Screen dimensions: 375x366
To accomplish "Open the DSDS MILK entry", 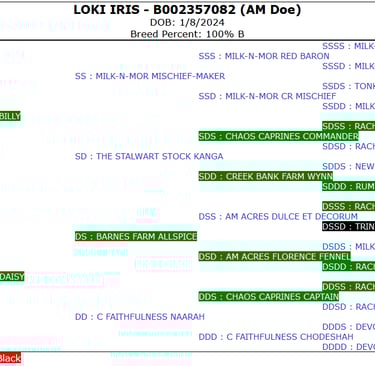I will [348, 247].
